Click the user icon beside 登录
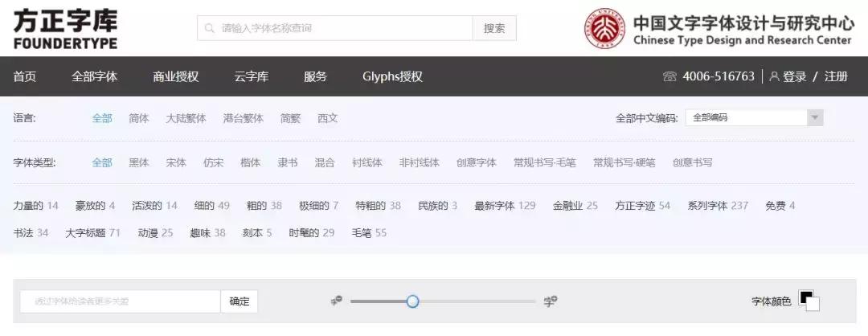868x336 pixels. (775, 77)
